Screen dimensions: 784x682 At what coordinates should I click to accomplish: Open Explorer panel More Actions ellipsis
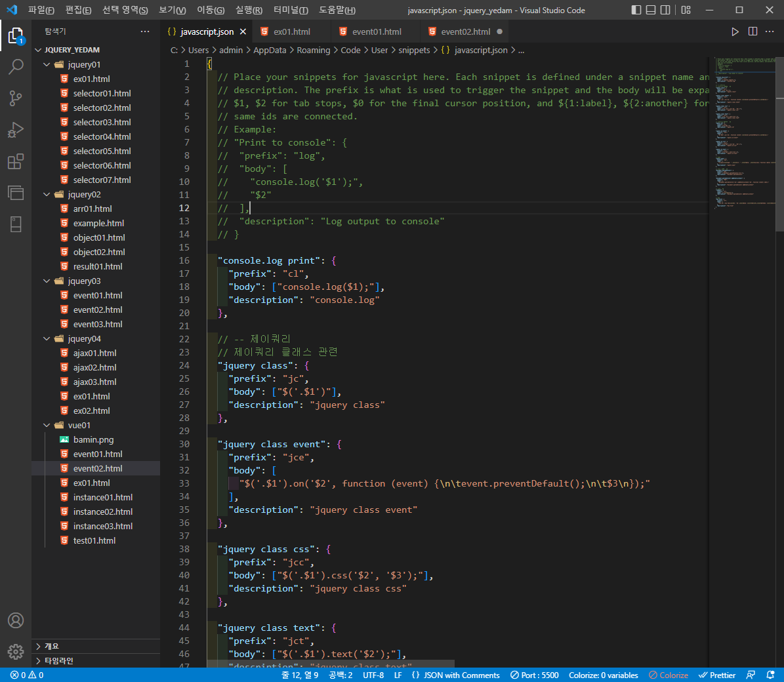[145, 31]
